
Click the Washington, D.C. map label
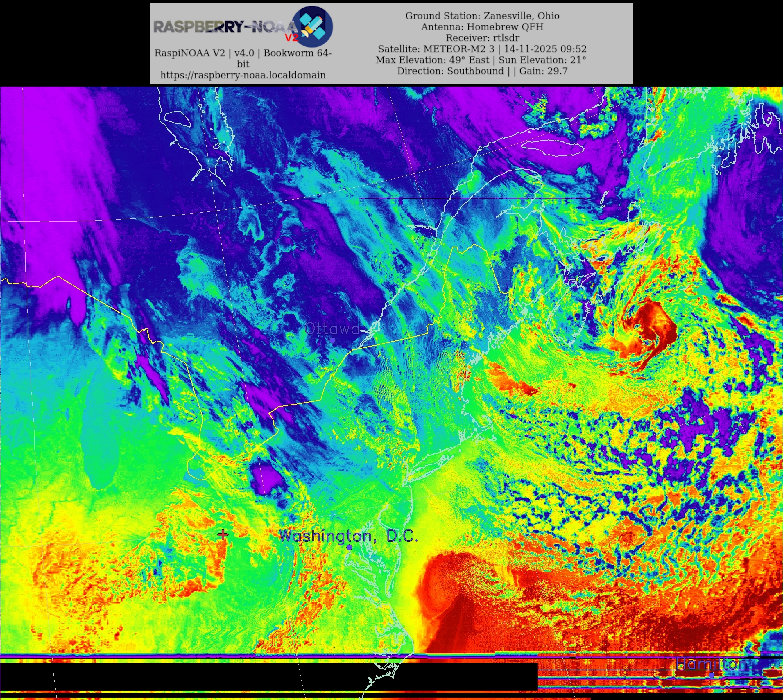tap(348, 536)
